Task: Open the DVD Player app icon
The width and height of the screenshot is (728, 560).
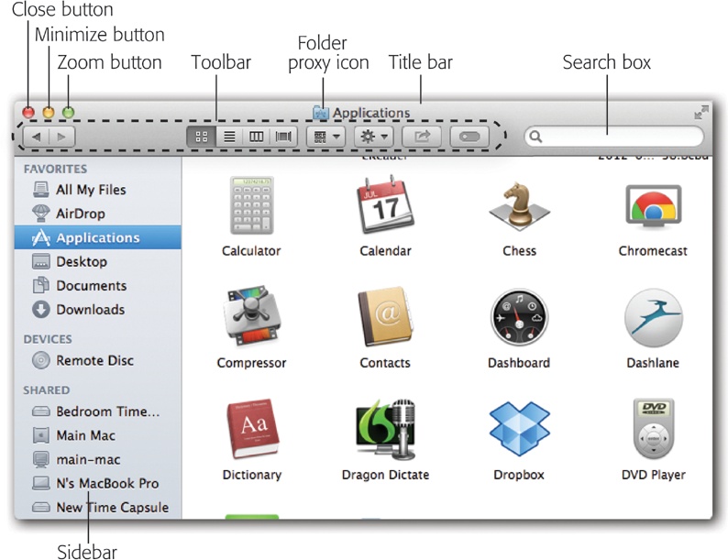Action: [x=653, y=429]
